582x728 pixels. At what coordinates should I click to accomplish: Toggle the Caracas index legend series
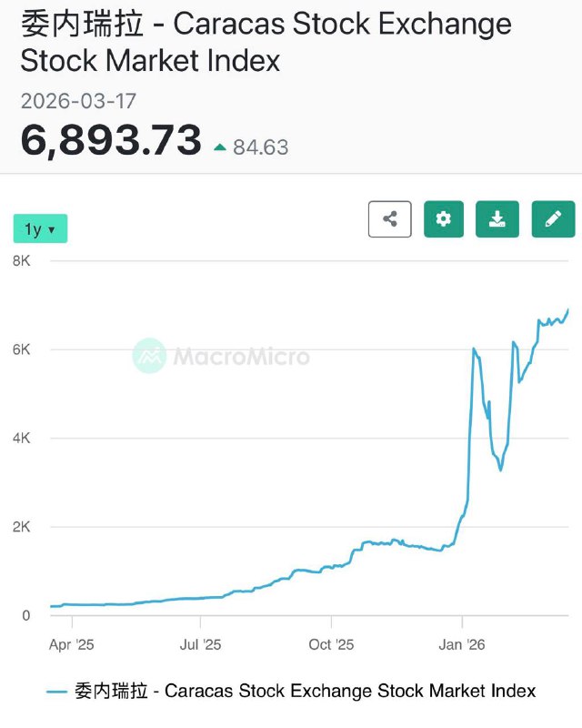coord(305,691)
